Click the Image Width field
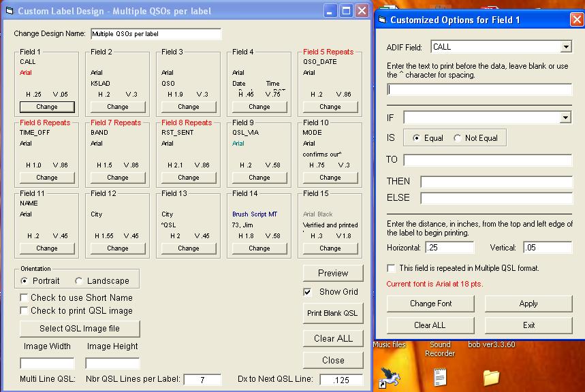Screen dimensions: 585x392 coord(47,363)
